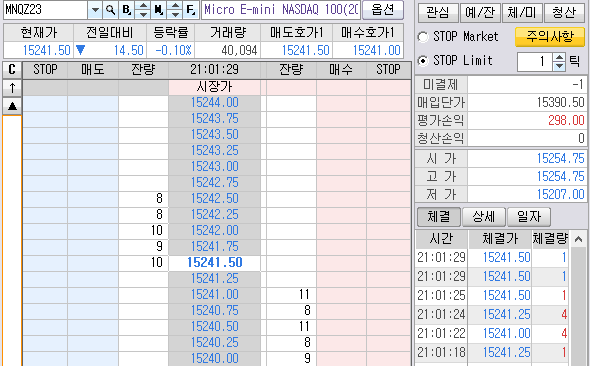The image size is (590, 366).
Task: Click price 15241.00 in the ladder
Action: [214, 295]
